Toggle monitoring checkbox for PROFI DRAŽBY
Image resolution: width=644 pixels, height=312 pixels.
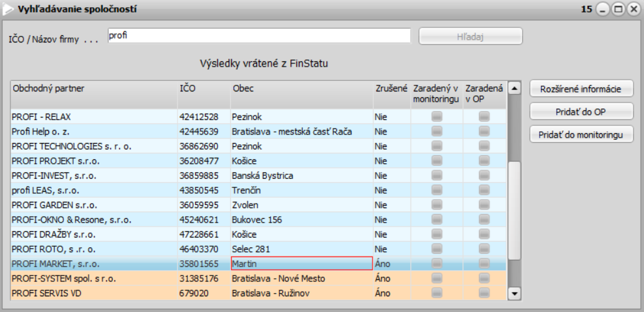[437, 235]
